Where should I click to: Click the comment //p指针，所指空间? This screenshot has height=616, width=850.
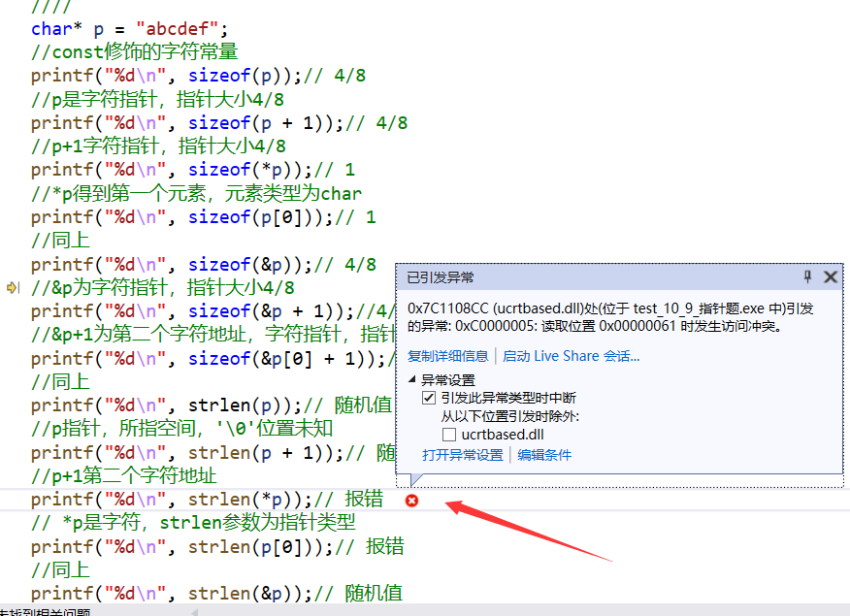point(181,429)
